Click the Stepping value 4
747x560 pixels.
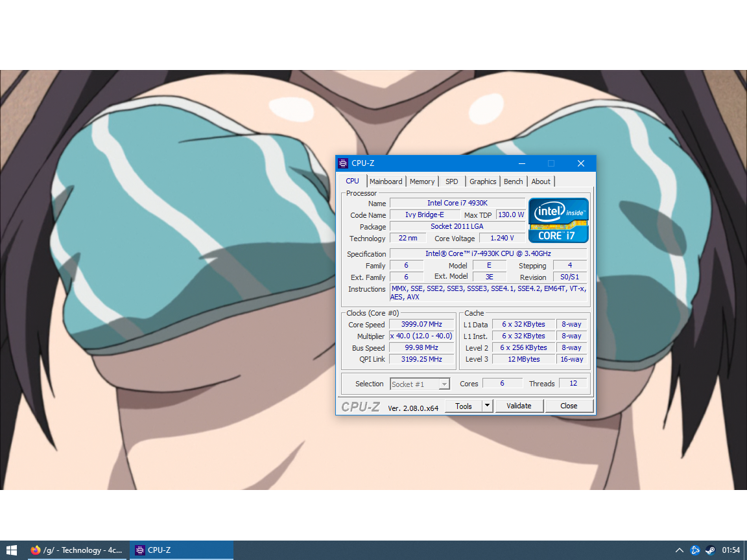(570, 265)
